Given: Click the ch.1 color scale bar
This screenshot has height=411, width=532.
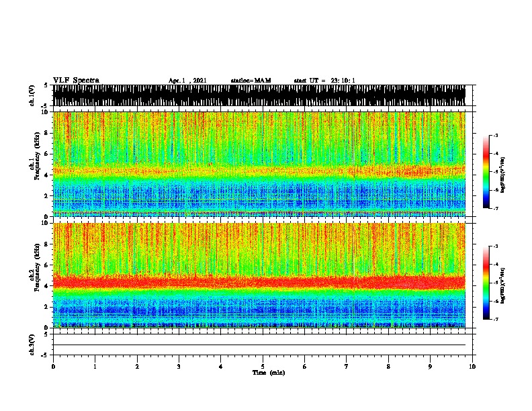Looking at the screenshot, I should 486,172.
